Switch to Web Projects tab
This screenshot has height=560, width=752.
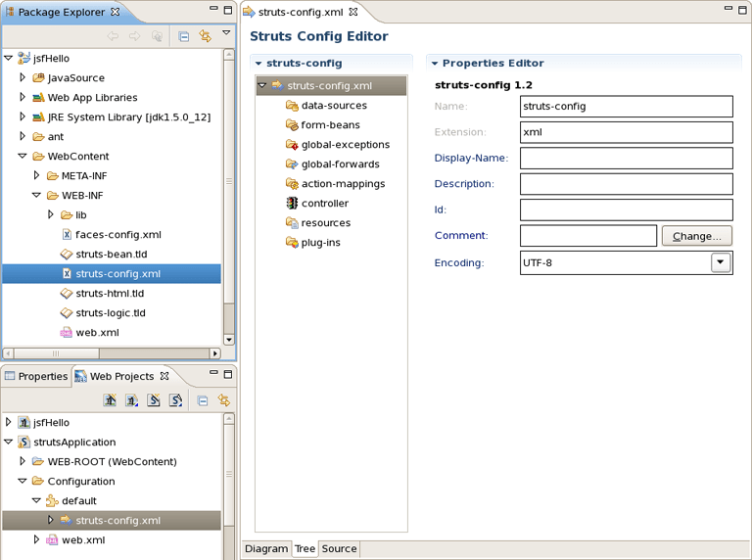pos(121,376)
